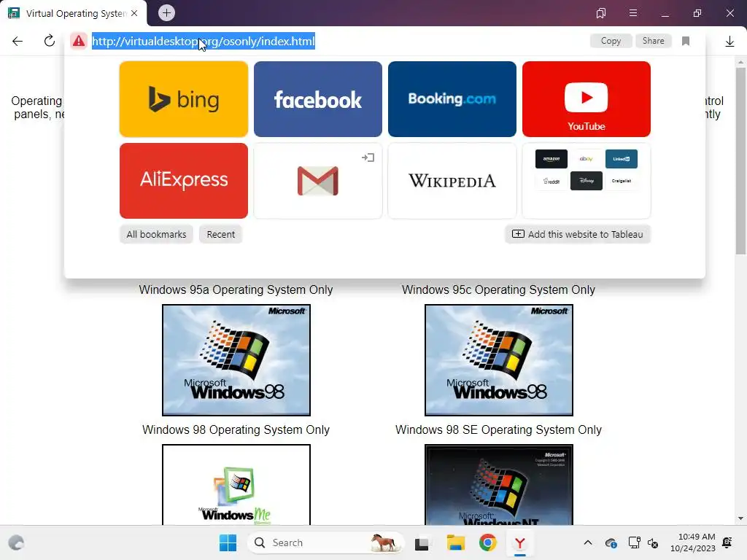Screen dimensions: 747x560
Task: Open the Reddit shortcut in folder tile
Action: [551, 181]
